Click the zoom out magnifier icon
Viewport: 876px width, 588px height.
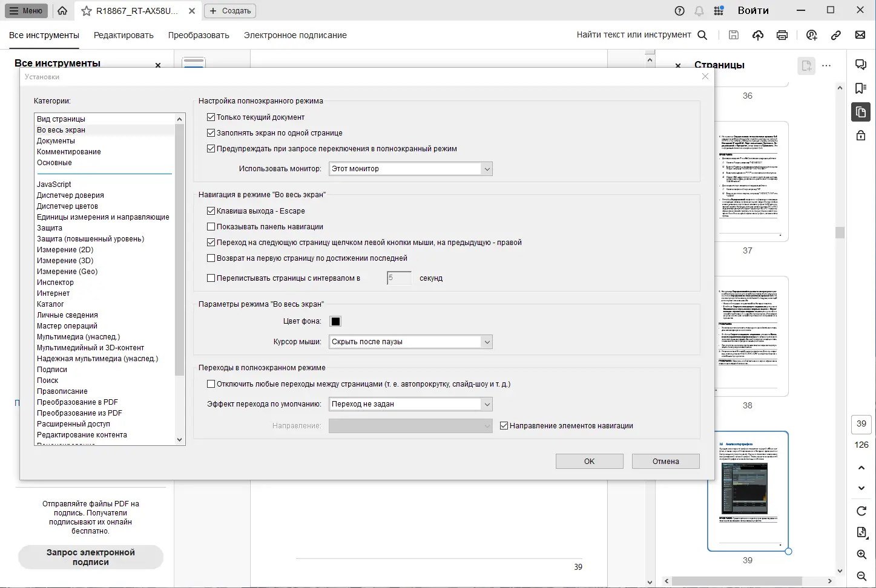click(x=861, y=577)
